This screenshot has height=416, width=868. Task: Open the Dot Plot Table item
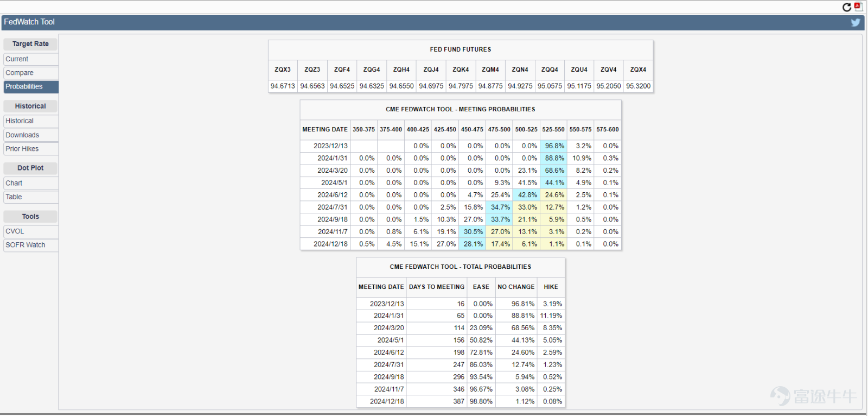(31, 197)
